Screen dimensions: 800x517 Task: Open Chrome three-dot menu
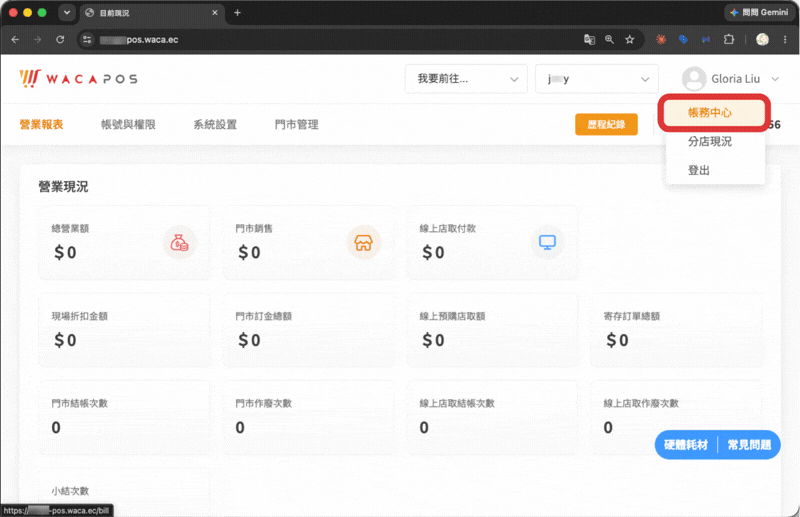(x=785, y=39)
